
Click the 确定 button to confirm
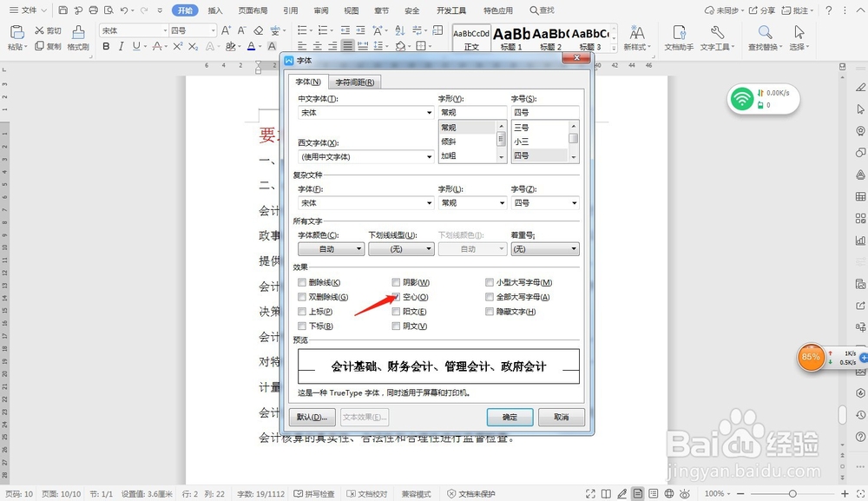tap(510, 418)
